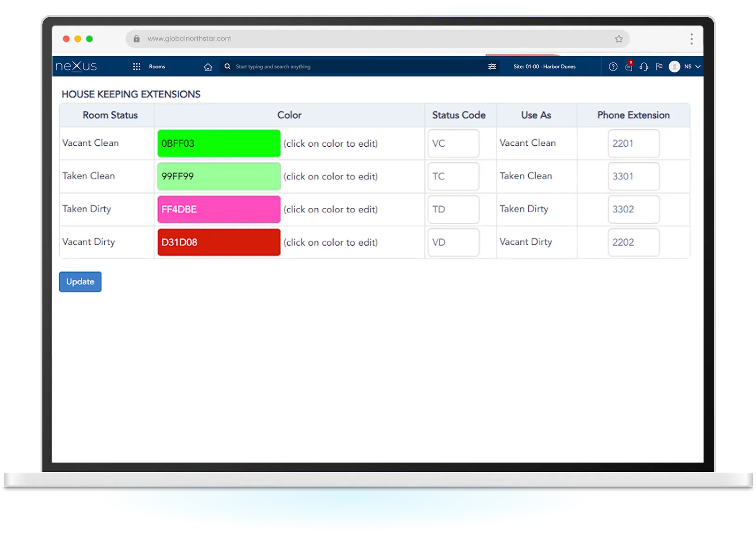The height and width of the screenshot is (541, 756).
Task: Click the VC status code field
Action: (453, 143)
